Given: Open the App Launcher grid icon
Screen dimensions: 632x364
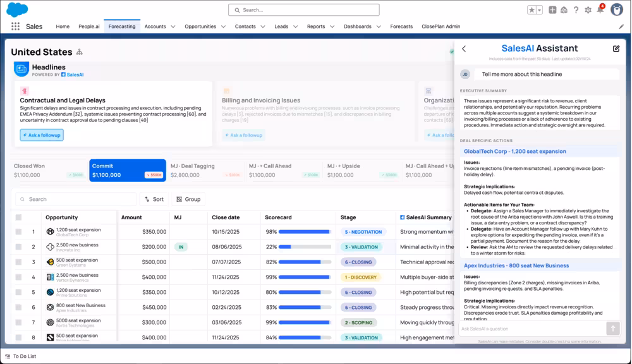Looking at the screenshot, I should tap(14, 25).
